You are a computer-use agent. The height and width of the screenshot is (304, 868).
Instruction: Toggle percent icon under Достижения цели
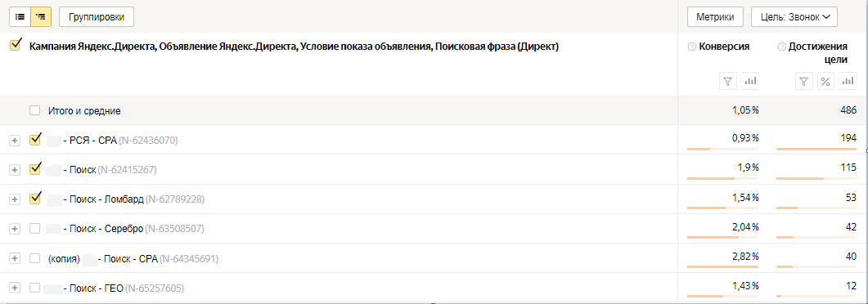click(x=825, y=82)
